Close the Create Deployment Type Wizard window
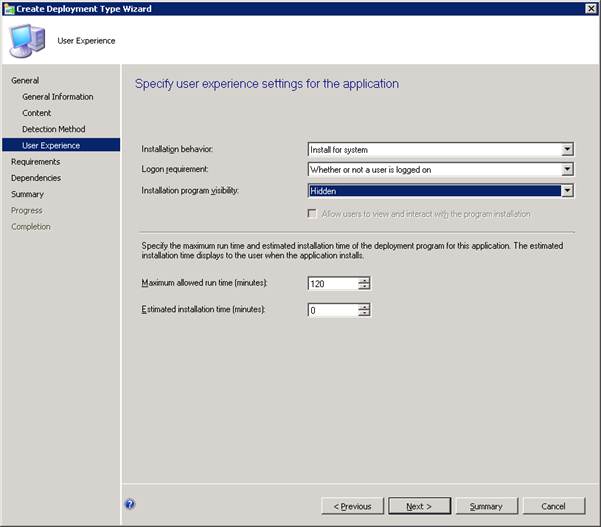601x527 pixels. click(589, 8)
